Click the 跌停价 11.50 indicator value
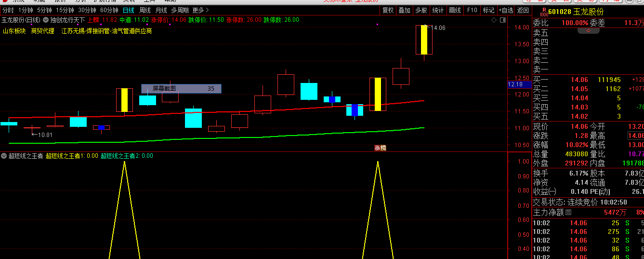 click(206, 20)
